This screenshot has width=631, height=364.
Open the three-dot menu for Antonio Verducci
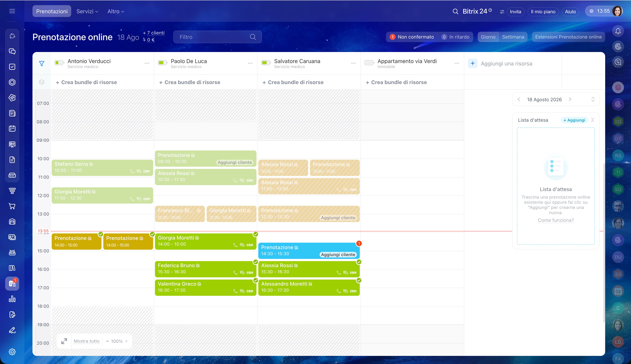pos(147,63)
